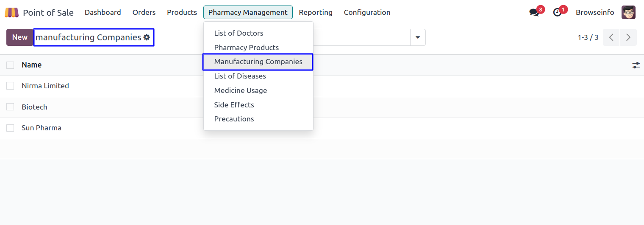The height and width of the screenshot is (225, 644).
Task: Toggle the select-all checkbox in header
Action: [10, 65]
